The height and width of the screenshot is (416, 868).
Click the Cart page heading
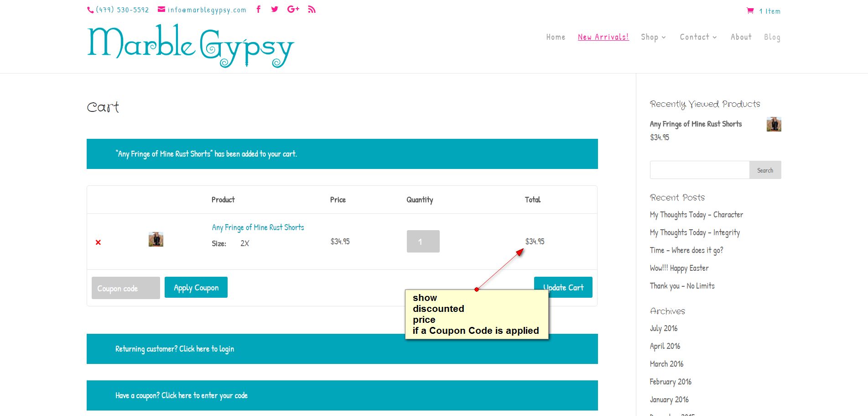tap(103, 107)
